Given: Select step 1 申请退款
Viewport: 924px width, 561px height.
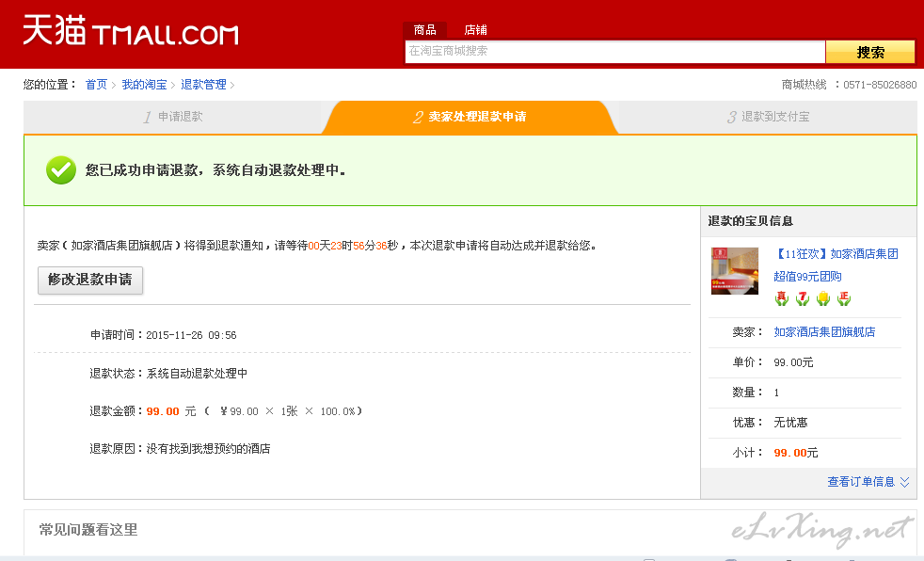Looking at the screenshot, I should pos(172,117).
